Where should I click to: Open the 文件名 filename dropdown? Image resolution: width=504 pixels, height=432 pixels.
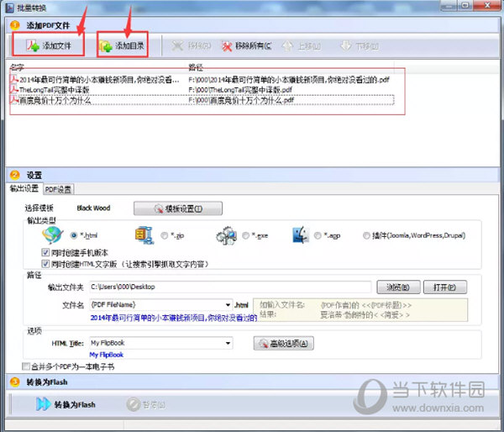(x=228, y=304)
